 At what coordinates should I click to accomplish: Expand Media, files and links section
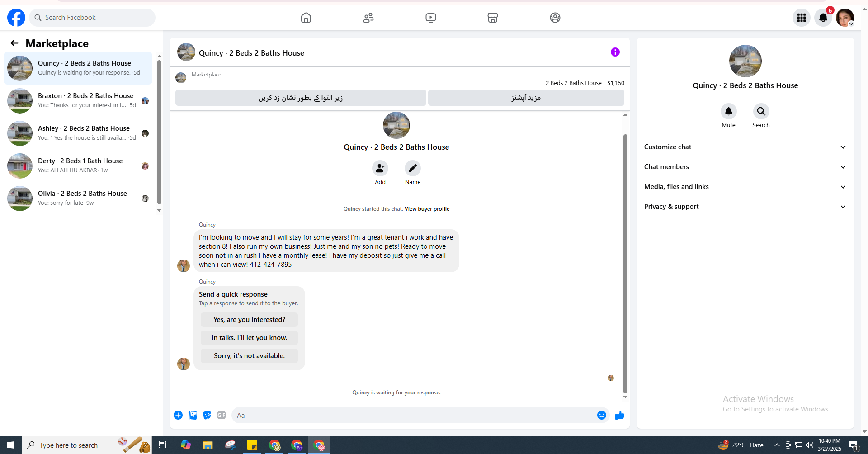[x=745, y=187]
